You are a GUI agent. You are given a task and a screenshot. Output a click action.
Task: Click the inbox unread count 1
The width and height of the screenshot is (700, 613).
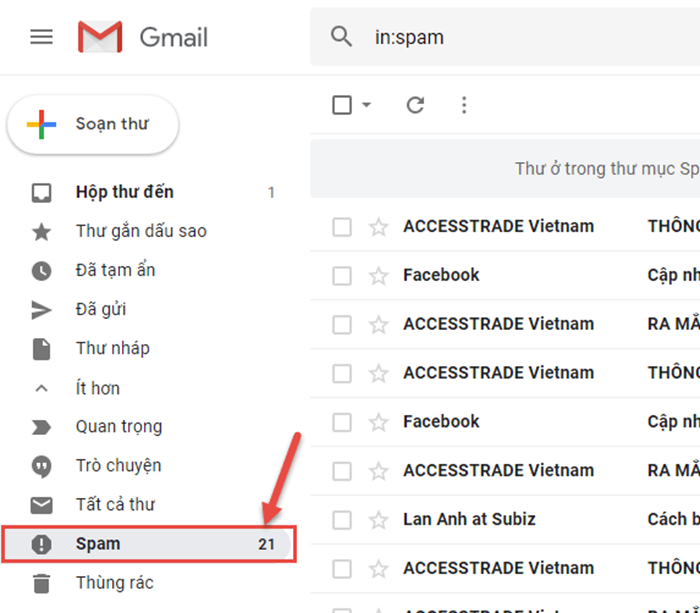(x=271, y=192)
